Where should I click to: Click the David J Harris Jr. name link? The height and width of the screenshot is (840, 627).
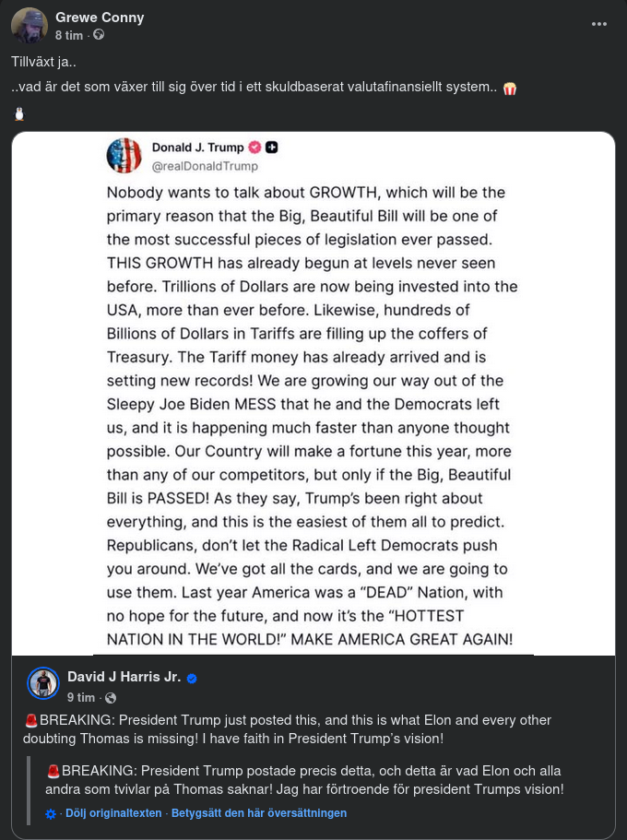click(x=124, y=677)
